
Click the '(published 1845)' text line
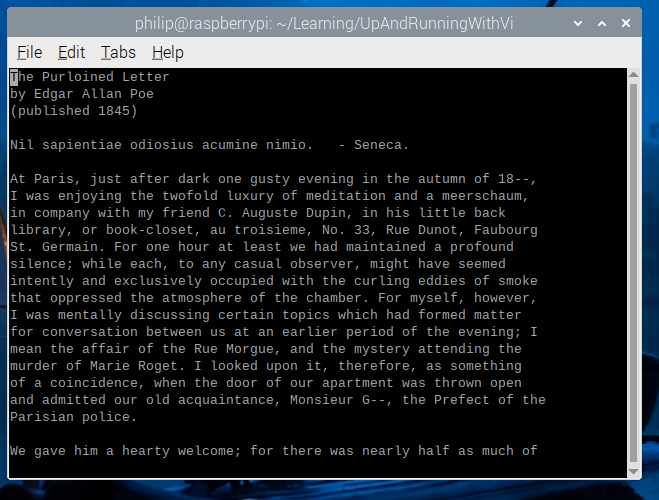(x=74, y=111)
